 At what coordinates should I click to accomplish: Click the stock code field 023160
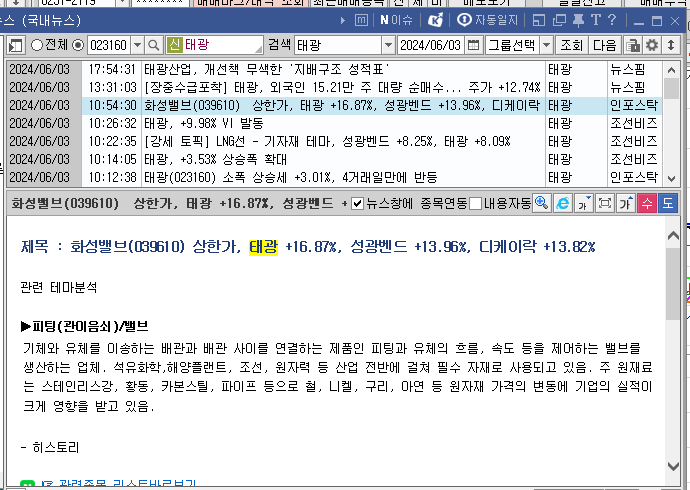109,45
